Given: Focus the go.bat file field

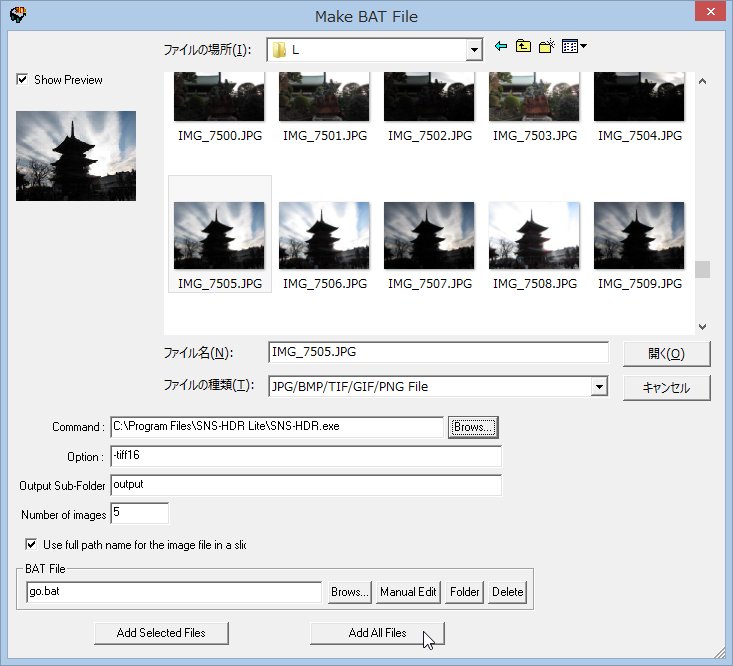Looking at the screenshot, I should [174, 592].
